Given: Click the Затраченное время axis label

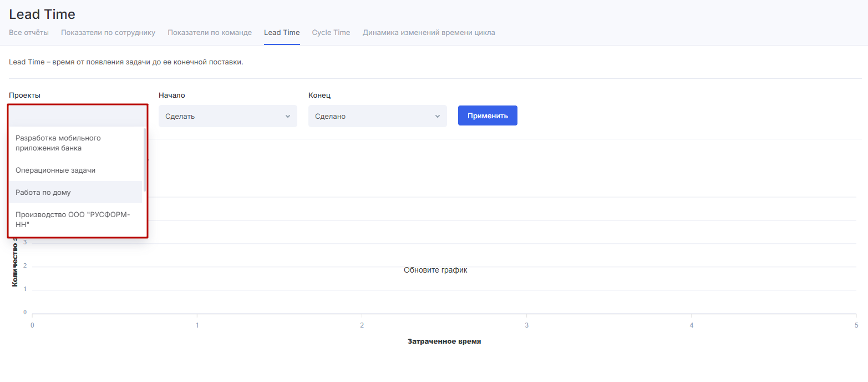Looking at the screenshot, I should 444,341.
